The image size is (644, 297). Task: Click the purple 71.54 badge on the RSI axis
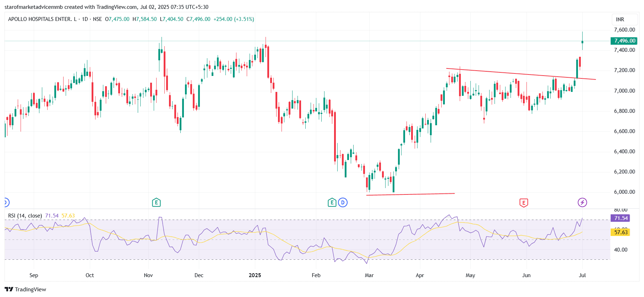coord(621,218)
